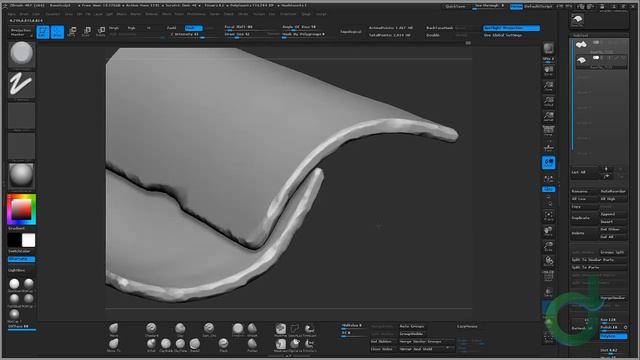
Task: Select the second subtool in list
Action: point(601,62)
